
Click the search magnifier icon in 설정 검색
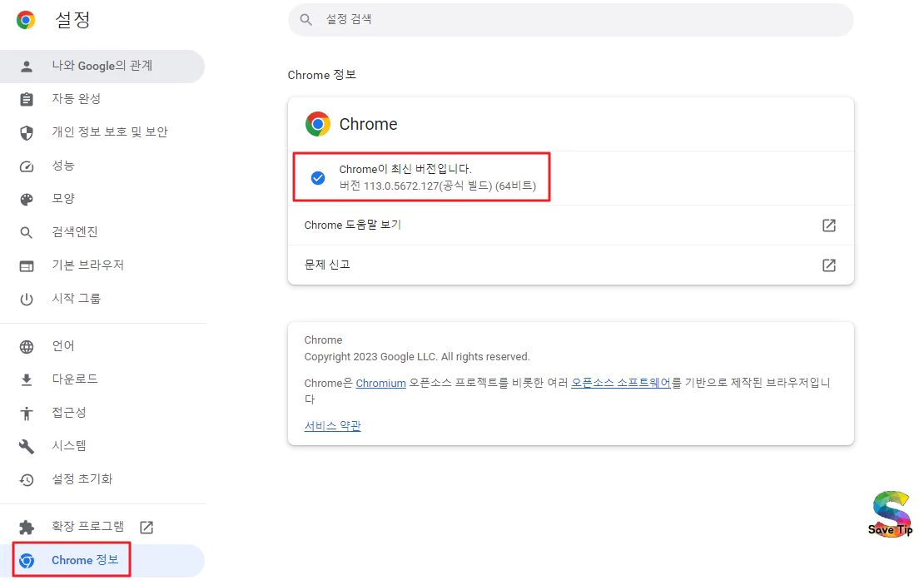(x=306, y=19)
